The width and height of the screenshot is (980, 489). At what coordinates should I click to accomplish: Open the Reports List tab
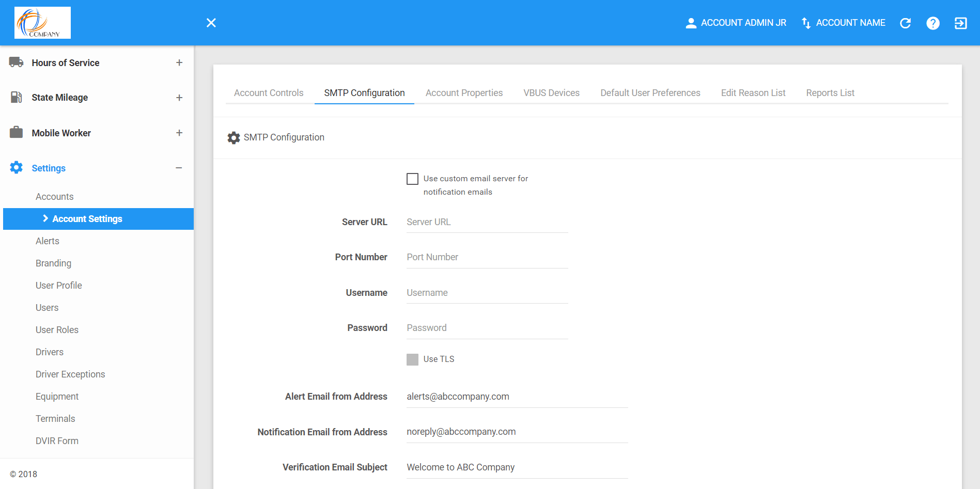coord(830,93)
